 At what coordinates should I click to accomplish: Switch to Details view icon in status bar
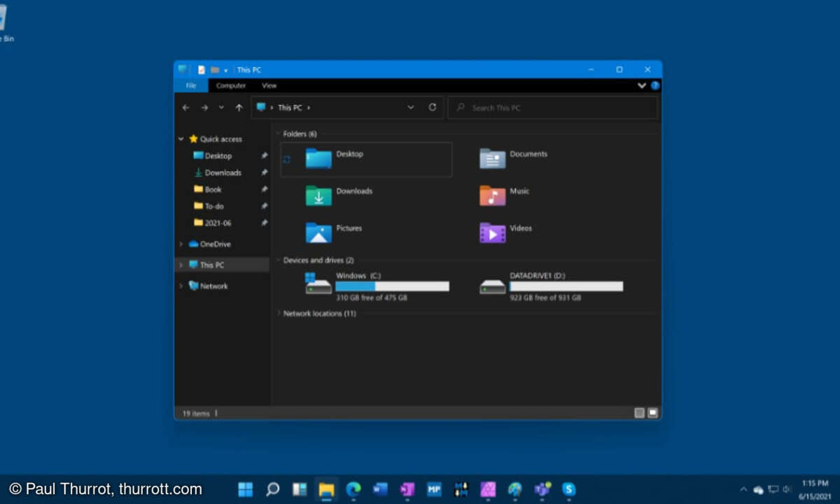pyautogui.click(x=639, y=413)
